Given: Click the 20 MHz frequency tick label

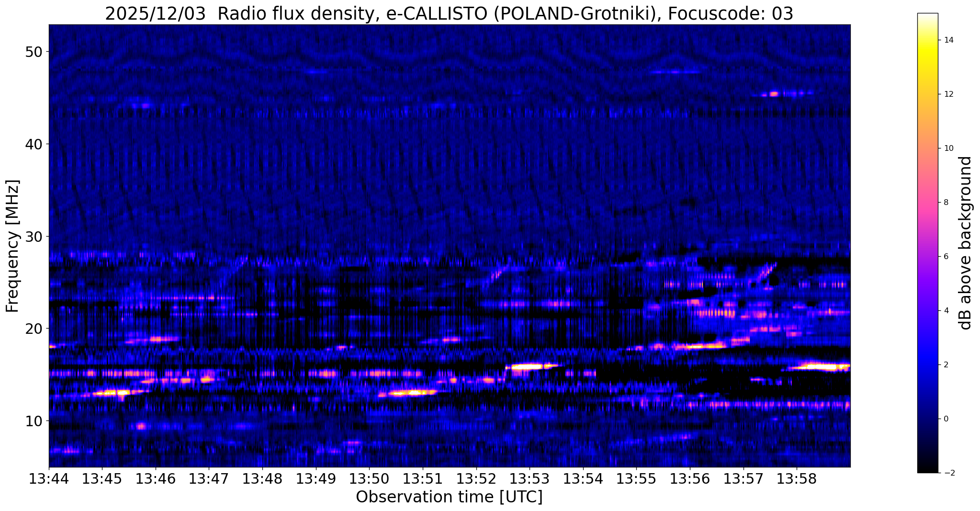Looking at the screenshot, I should [x=34, y=329].
